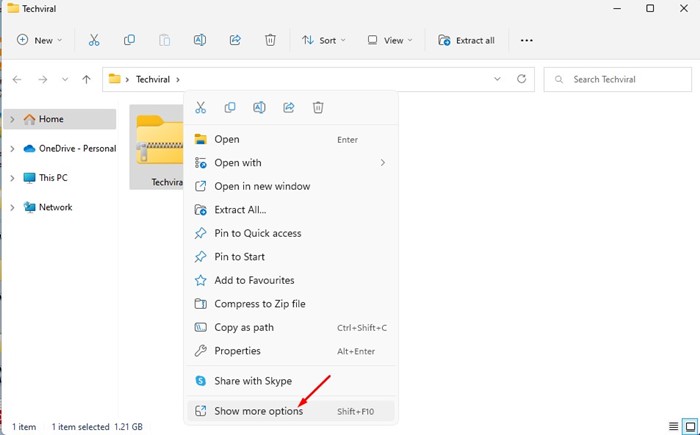Select This PC in the sidebar

point(59,178)
